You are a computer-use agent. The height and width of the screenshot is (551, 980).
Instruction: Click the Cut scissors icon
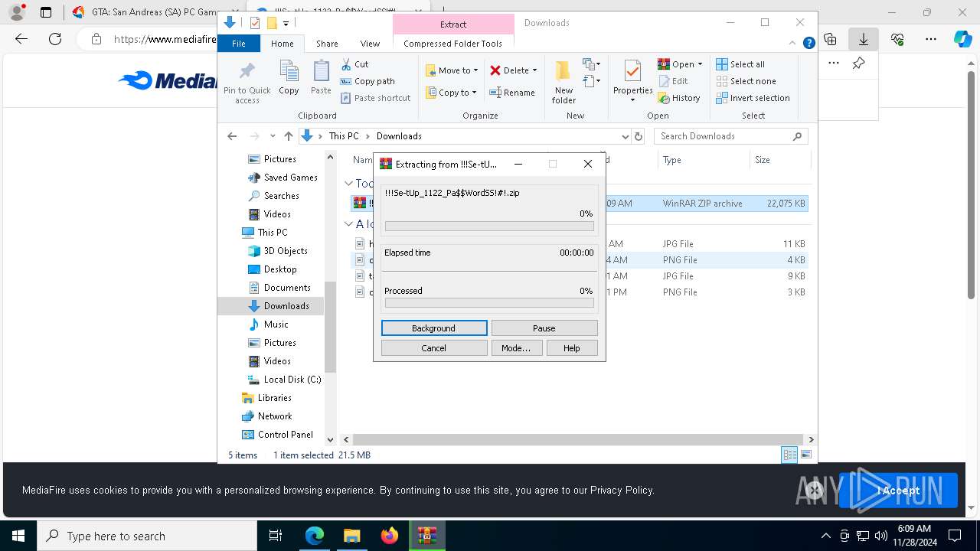pos(346,64)
